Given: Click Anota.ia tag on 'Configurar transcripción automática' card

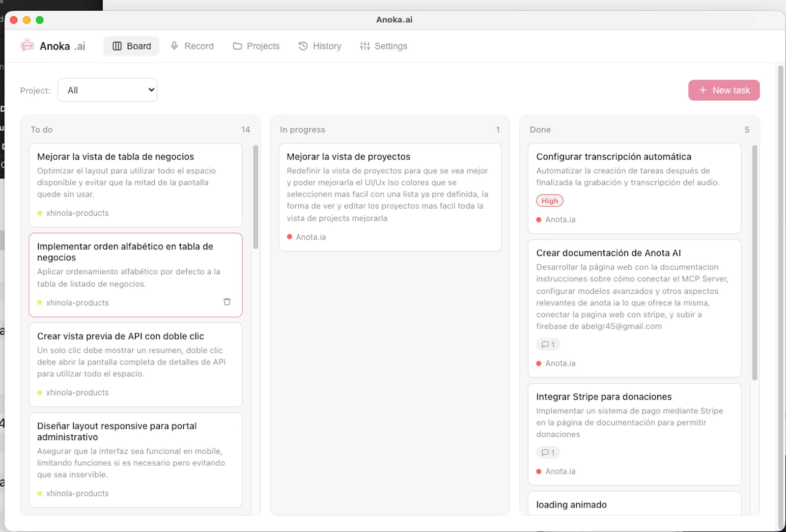Looking at the screenshot, I should tap(556, 220).
